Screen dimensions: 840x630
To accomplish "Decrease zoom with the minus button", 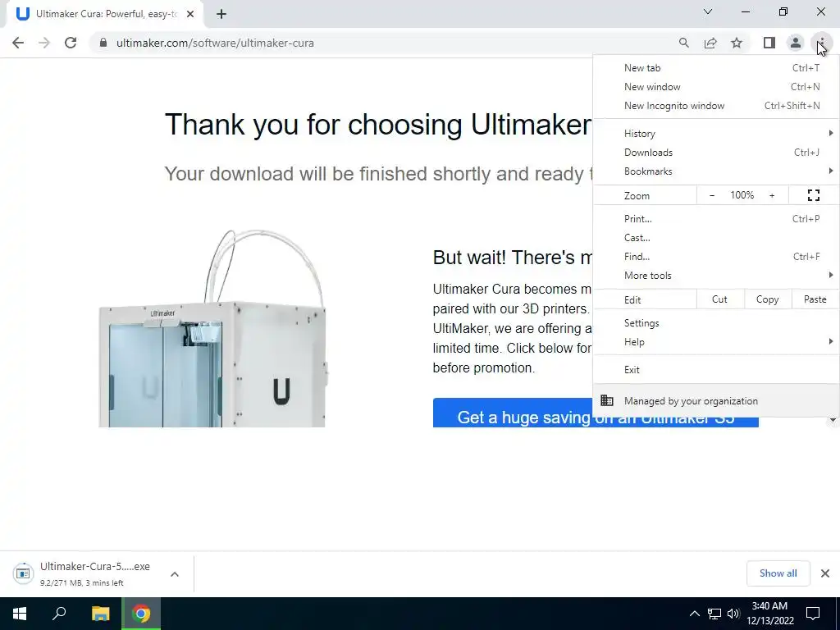I will 712,195.
